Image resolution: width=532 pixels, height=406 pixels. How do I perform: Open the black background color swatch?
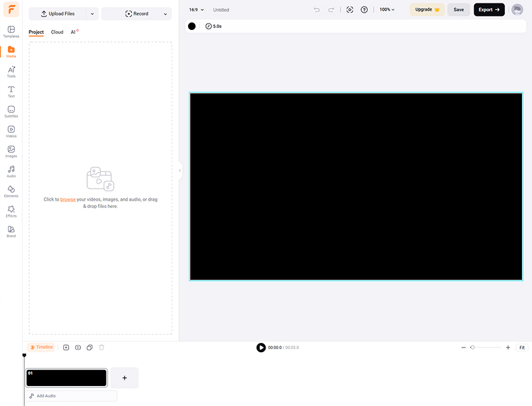click(x=192, y=26)
